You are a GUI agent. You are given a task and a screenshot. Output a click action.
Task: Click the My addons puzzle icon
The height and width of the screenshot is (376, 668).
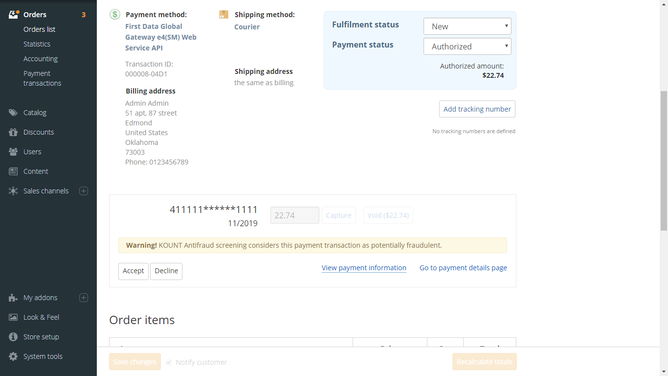pyautogui.click(x=13, y=298)
